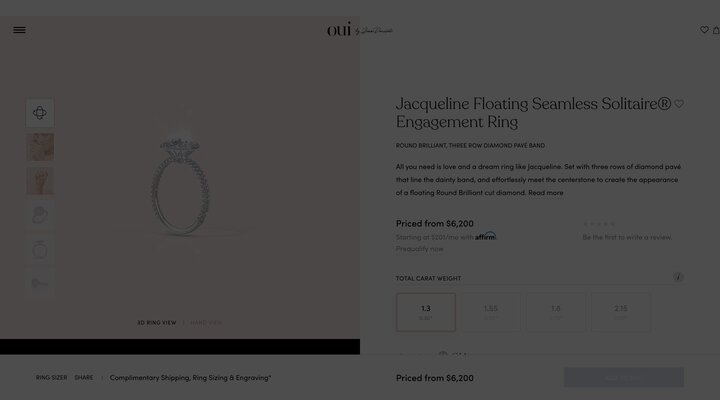Click the carat weight info icon
720x400 pixels.
pyautogui.click(x=678, y=277)
